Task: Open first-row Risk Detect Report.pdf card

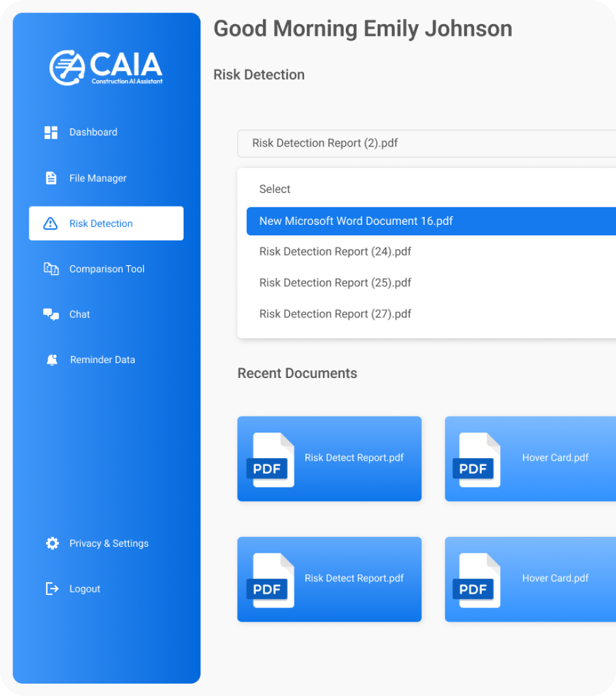Action: (329, 459)
